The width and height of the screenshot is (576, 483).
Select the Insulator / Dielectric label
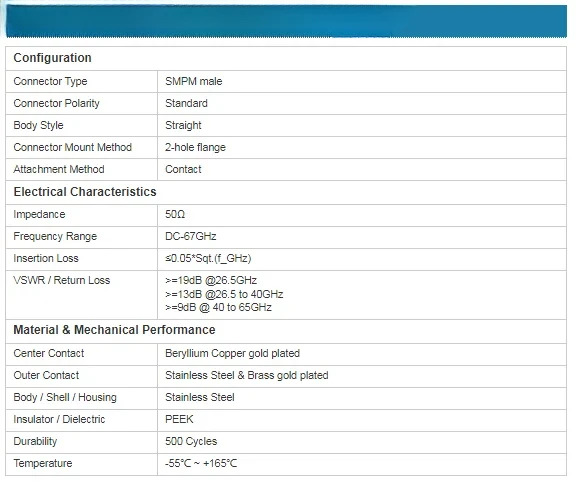point(60,419)
